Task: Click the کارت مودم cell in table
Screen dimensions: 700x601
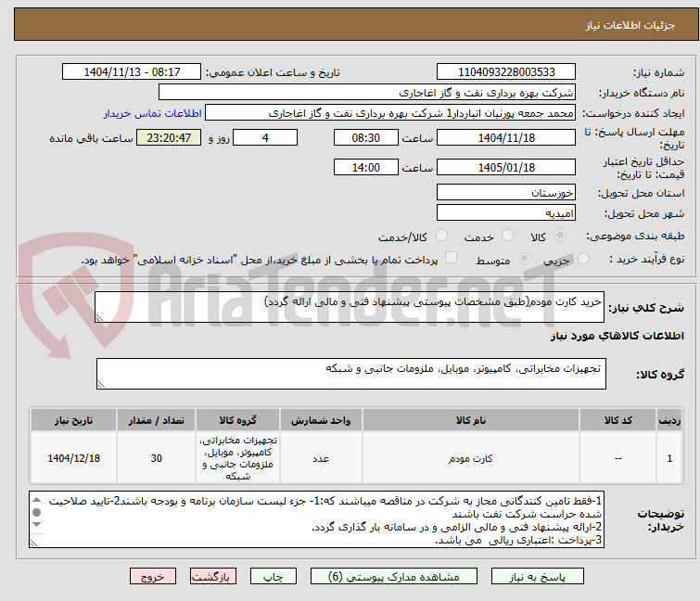Action: point(471,458)
